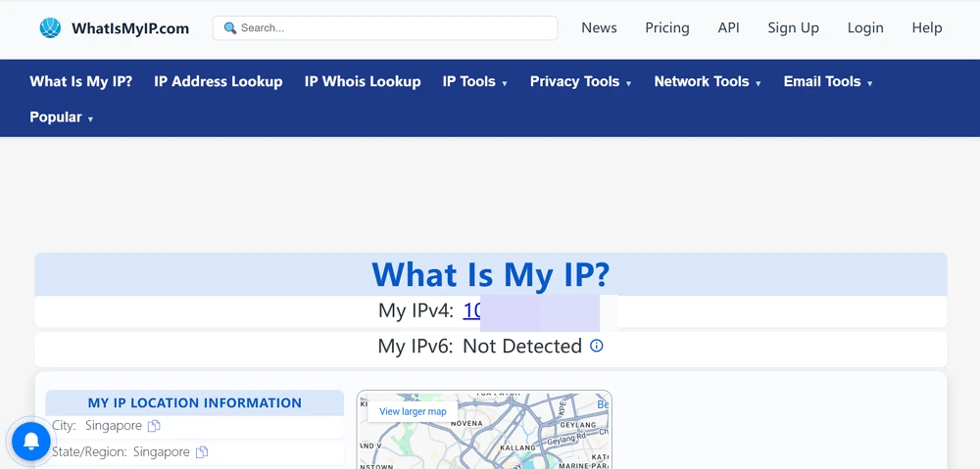
Task: Click the IPv6 info icon
Action: click(x=597, y=346)
